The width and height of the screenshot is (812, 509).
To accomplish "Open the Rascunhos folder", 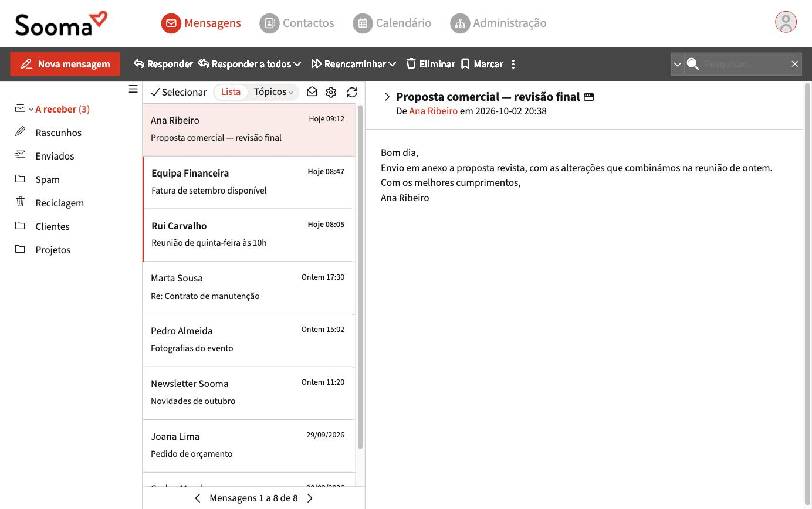I will [58, 133].
